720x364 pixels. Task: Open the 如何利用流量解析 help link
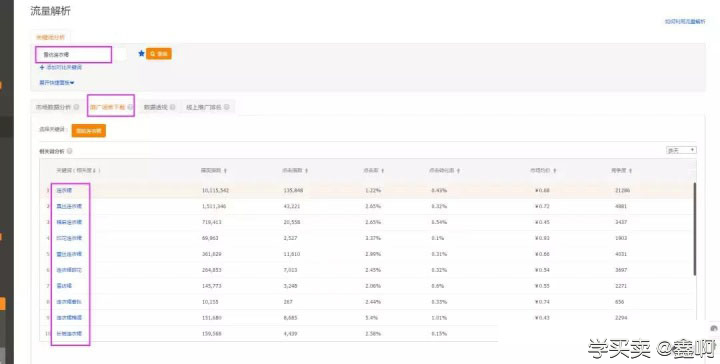point(685,22)
